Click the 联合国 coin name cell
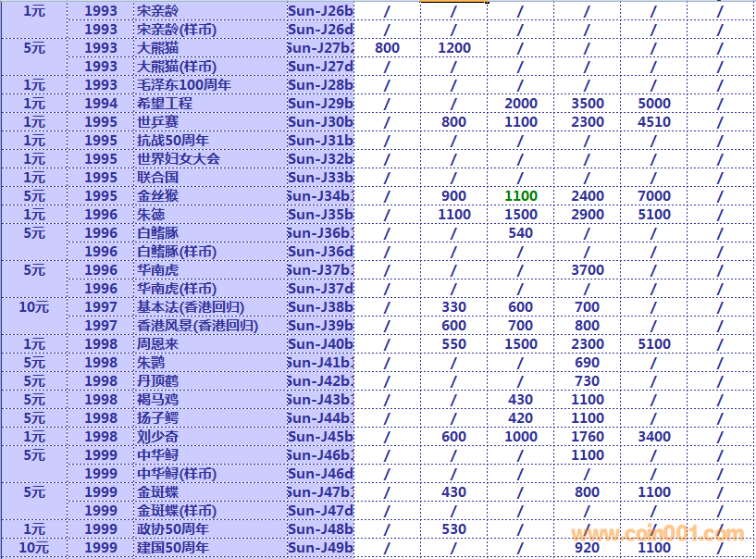 [x=158, y=178]
